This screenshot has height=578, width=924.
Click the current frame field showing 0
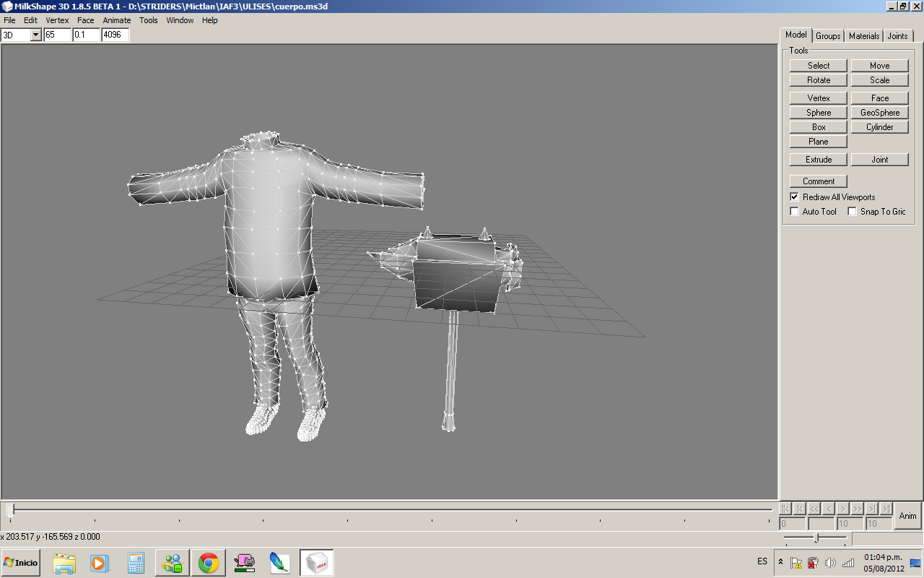(793, 524)
